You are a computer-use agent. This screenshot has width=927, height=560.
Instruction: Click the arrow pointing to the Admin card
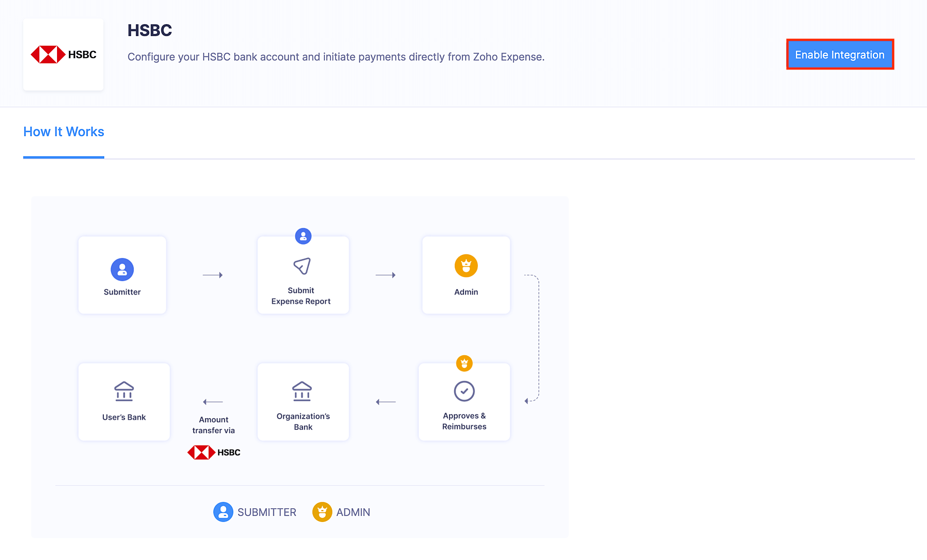[386, 275]
